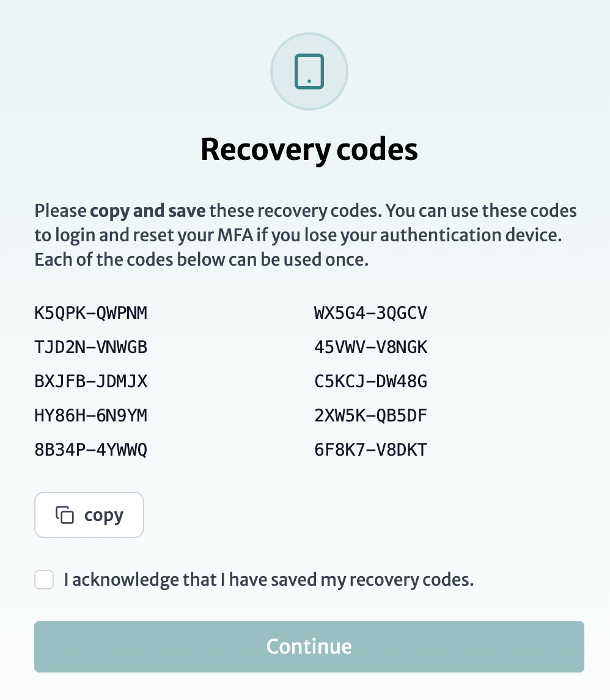Click the mobile device icon above the title
The height and width of the screenshot is (700, 610).
(309, 71)
